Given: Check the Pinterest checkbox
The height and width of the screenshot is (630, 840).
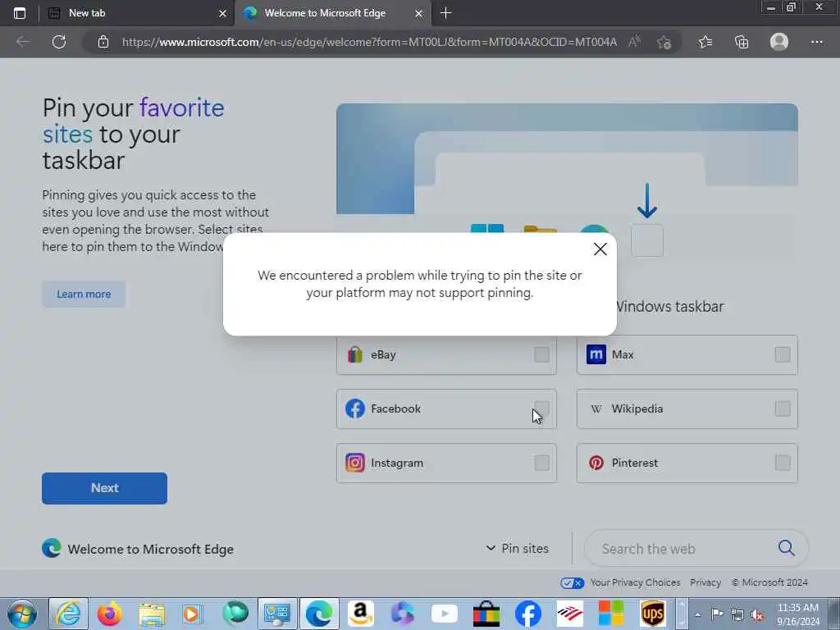Looking at the screenshot, I should 783,463.
